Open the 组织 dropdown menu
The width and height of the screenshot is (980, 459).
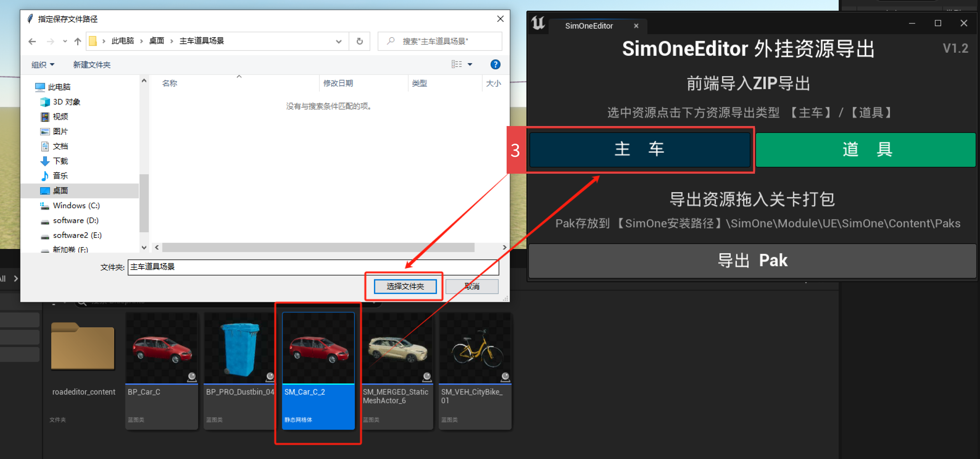click(43, 65)
